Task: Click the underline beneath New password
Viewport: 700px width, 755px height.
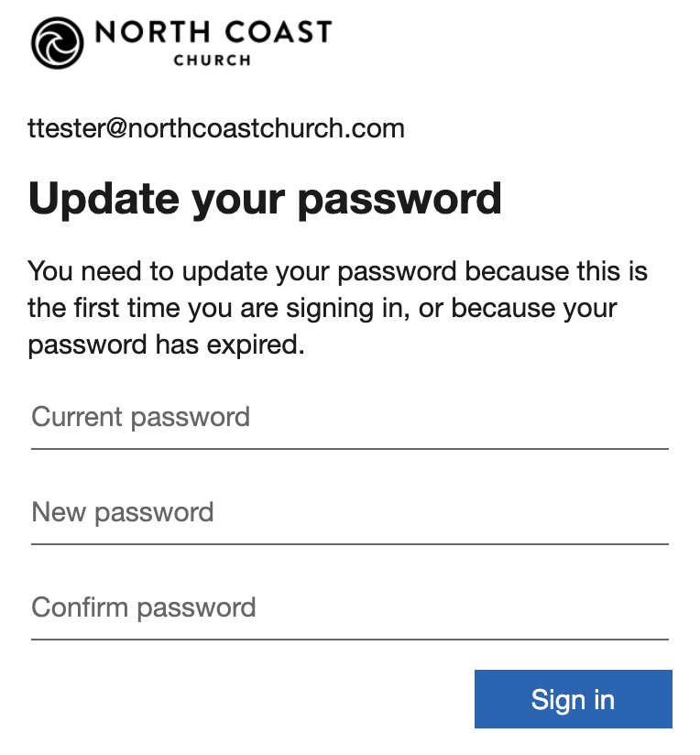Action: [x=349, y=544]
